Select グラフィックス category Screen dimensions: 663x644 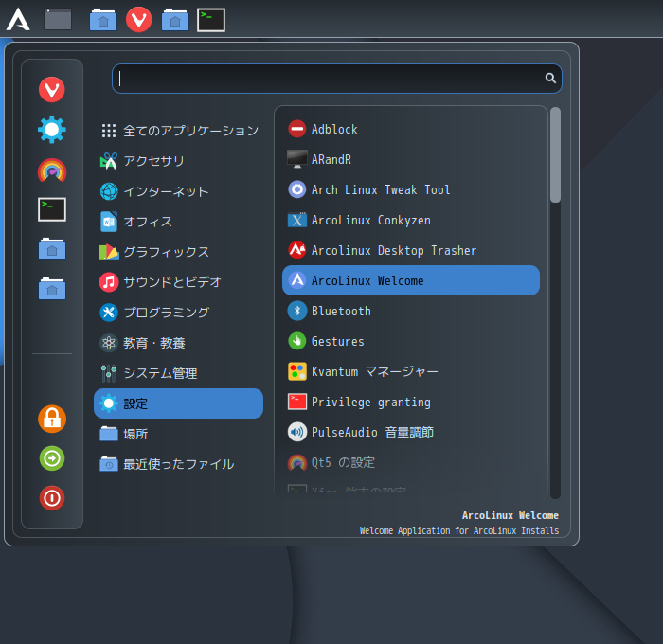coord(178,252)
